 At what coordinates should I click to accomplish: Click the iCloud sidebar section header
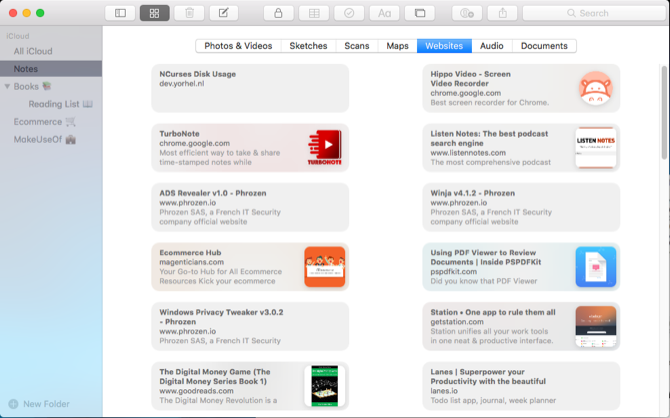coord(18,36)
